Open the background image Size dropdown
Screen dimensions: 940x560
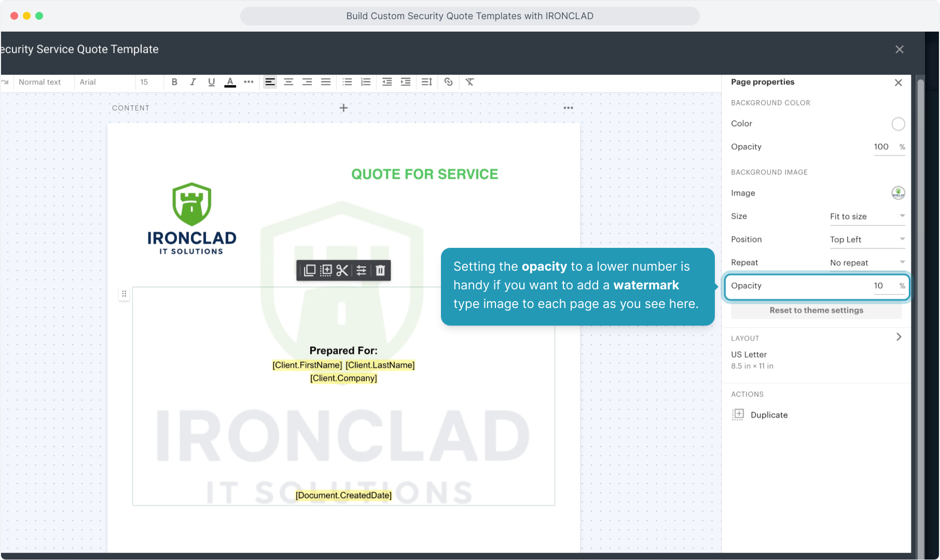pyautogui.click(x=867, y=216)
